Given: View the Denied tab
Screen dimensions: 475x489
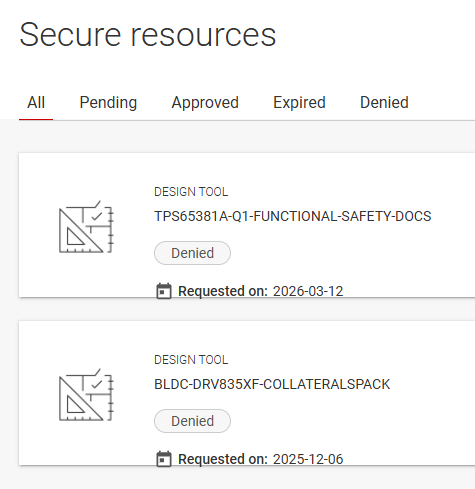Looking at the screenshot, I should [x=384, y=103].
